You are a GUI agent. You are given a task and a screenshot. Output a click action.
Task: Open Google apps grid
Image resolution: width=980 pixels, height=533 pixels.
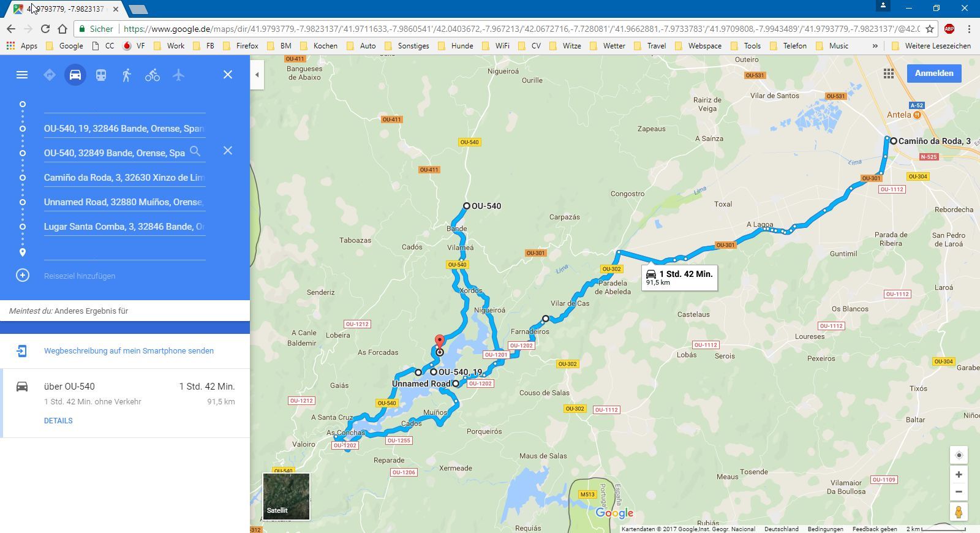click(x=889, y=74)
